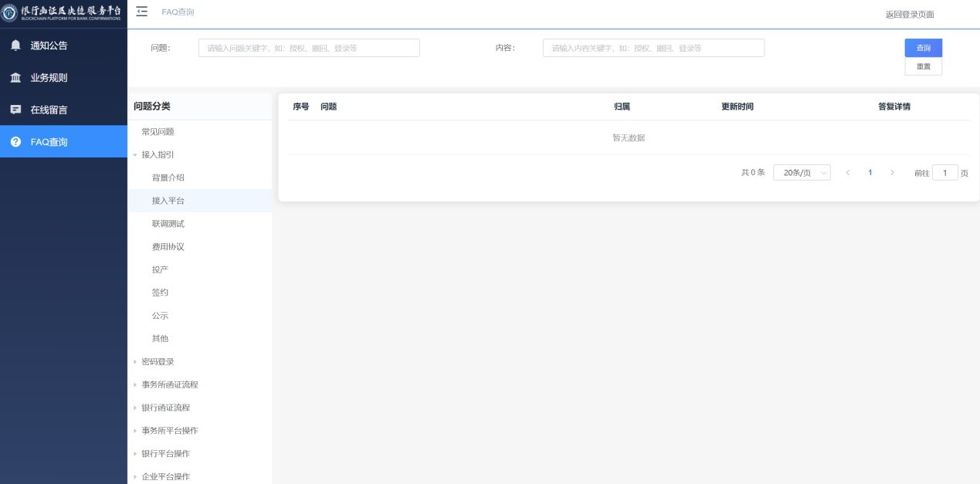This screenshot has height=484, width=980.
Task: Collapse the sidebar with the hamburger icon
Action: (142, 12)
